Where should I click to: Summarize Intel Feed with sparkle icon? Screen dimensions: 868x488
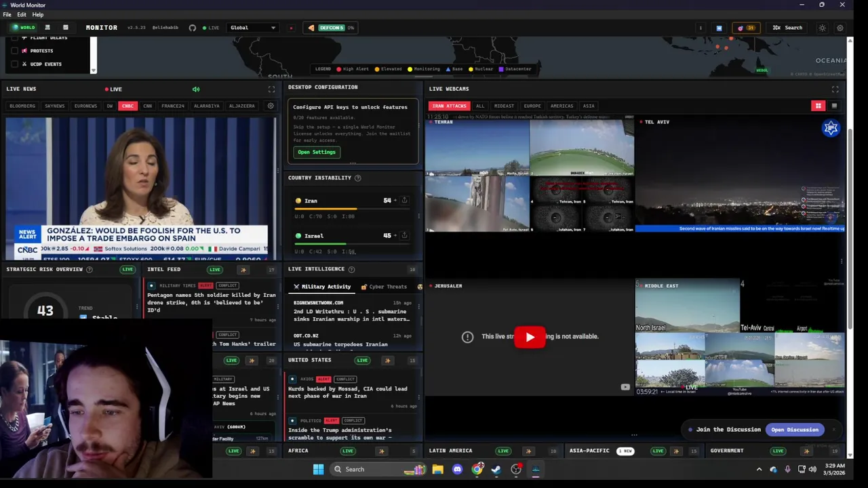(243, 270)
